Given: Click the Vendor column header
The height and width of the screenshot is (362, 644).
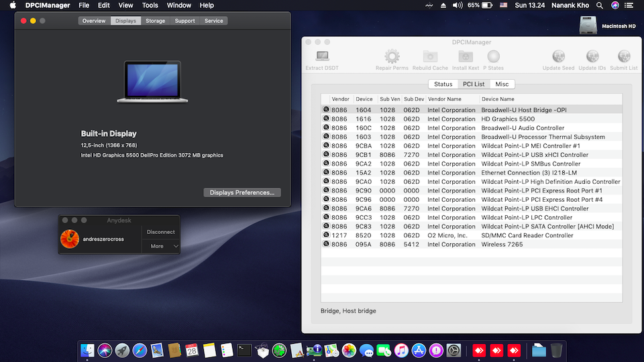Looking at the screenshot, I should pos(341,99).
